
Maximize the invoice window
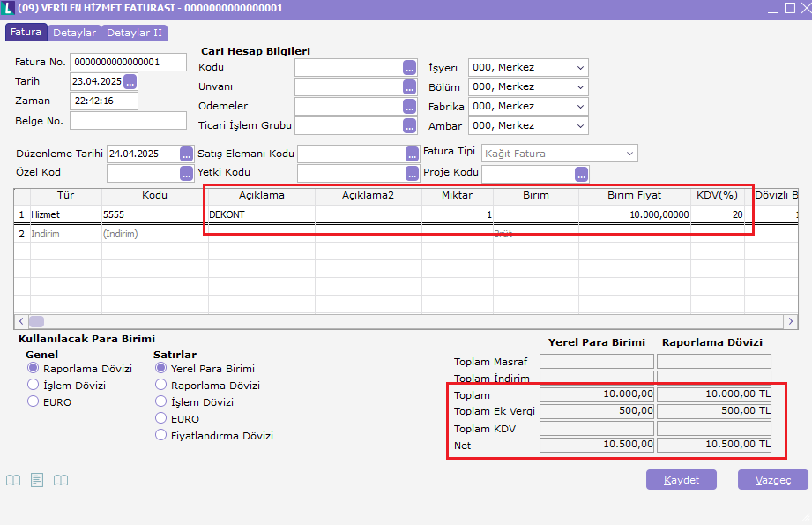tap(790, 8)
